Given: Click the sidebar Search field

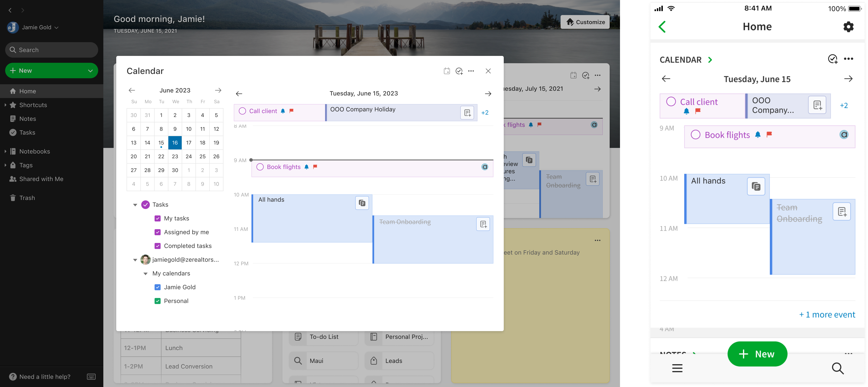Looking at the screenshot, I should [51, 50].
